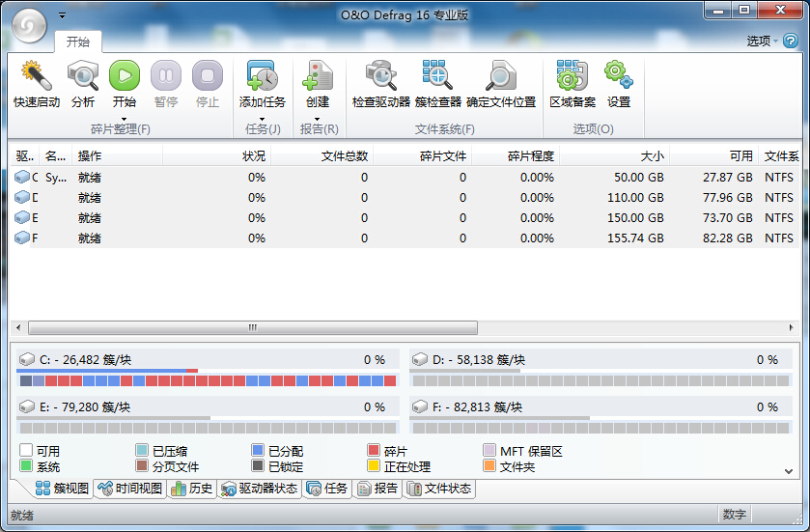Select the 开始 ribbon tab
Viewport: 810px width, 532px height.
78,42
